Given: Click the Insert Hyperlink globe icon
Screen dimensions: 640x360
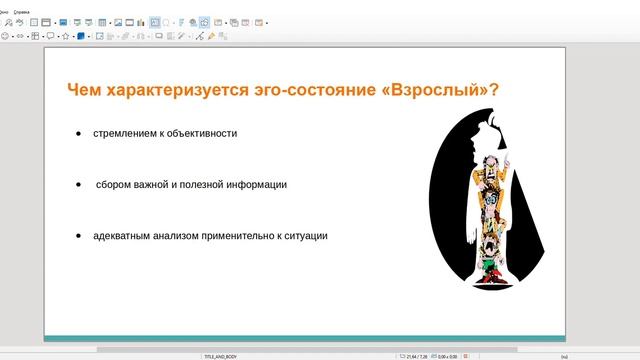Looking at the screenshot, I should point(193,23).
